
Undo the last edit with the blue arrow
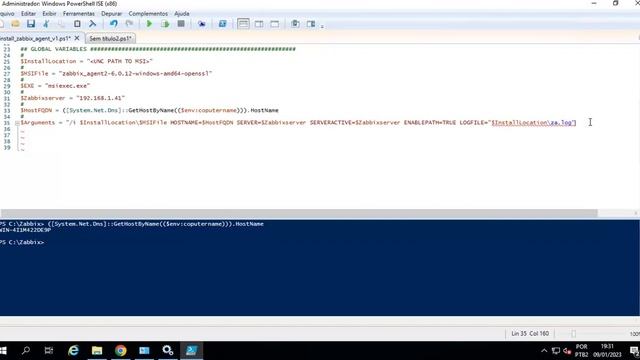pos(113,24)
